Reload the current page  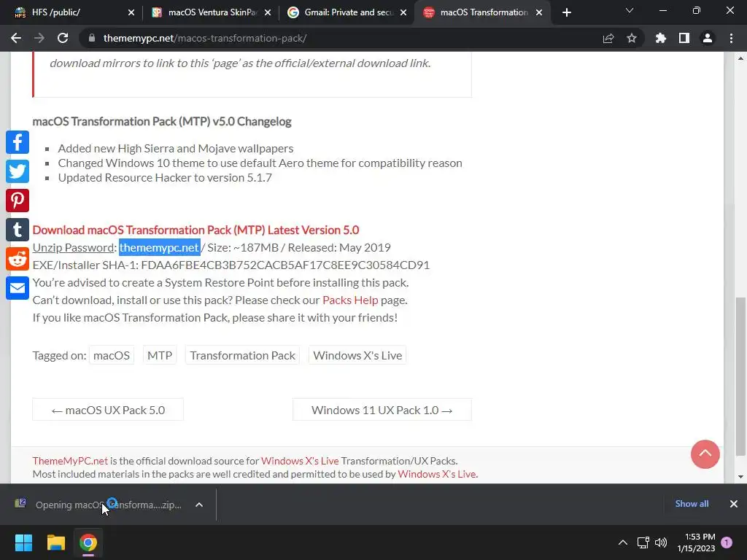[63, 38]
